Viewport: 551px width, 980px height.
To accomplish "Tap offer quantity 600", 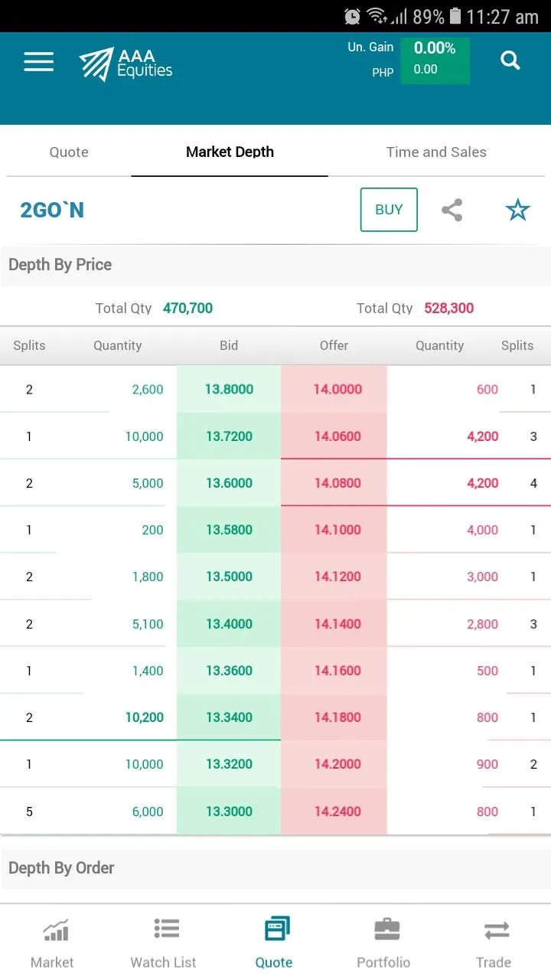I will [487, 390].
